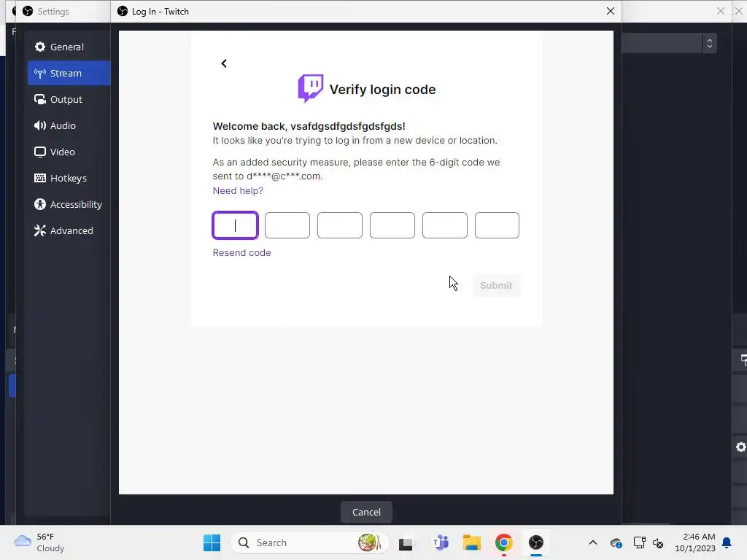Open the weather widget showing 56°F
The image size is (747, 560).
coord(39,542)
